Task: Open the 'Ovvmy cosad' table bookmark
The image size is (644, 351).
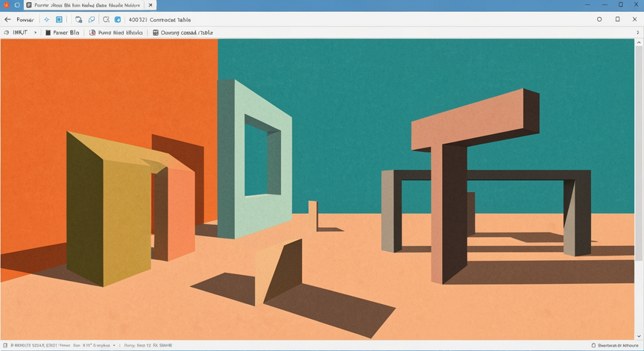Action: click(x=183, y=33)
